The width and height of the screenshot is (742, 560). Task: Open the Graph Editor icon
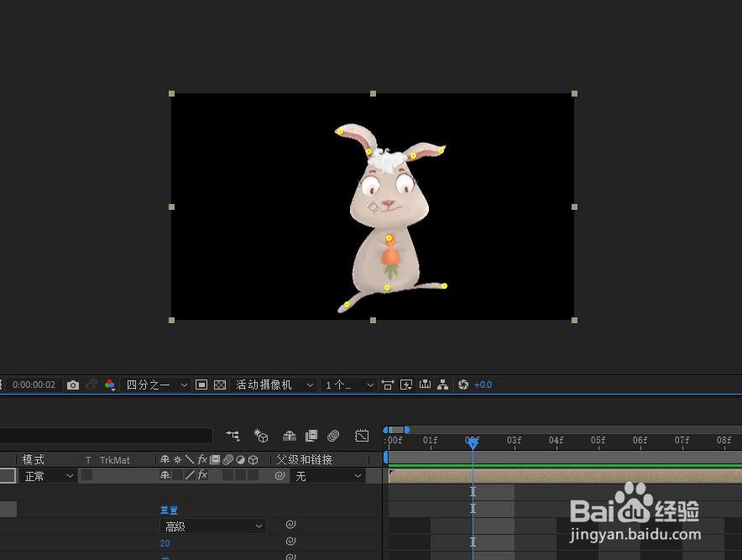pyautogui.click(x=362, y=436)
